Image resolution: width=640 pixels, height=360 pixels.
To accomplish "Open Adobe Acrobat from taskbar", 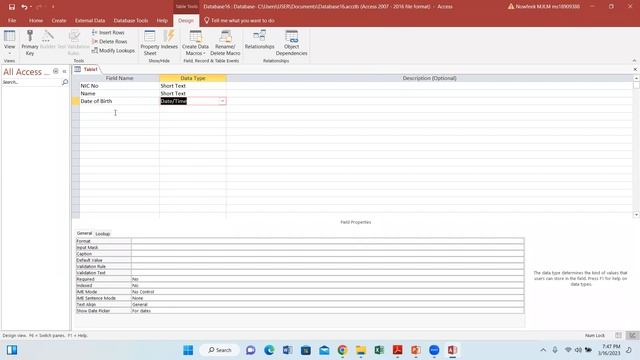I will pos(398,350).
